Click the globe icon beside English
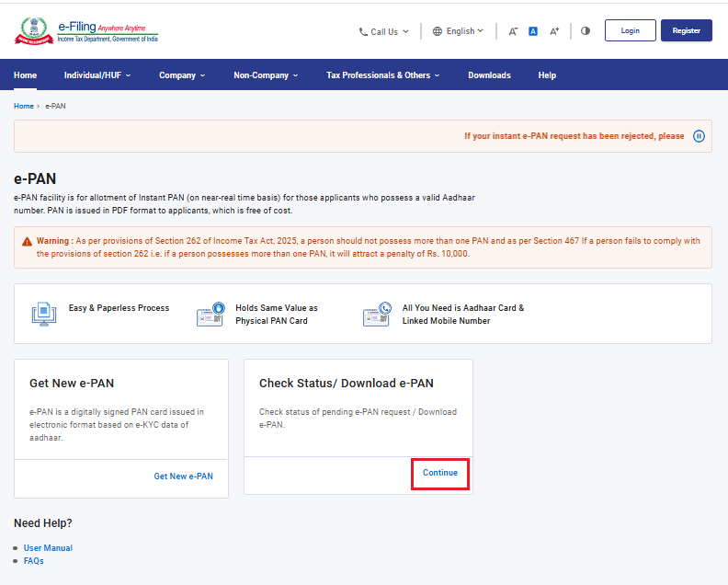Viewport: 728px width, 585px height. (x=438, y=31)
